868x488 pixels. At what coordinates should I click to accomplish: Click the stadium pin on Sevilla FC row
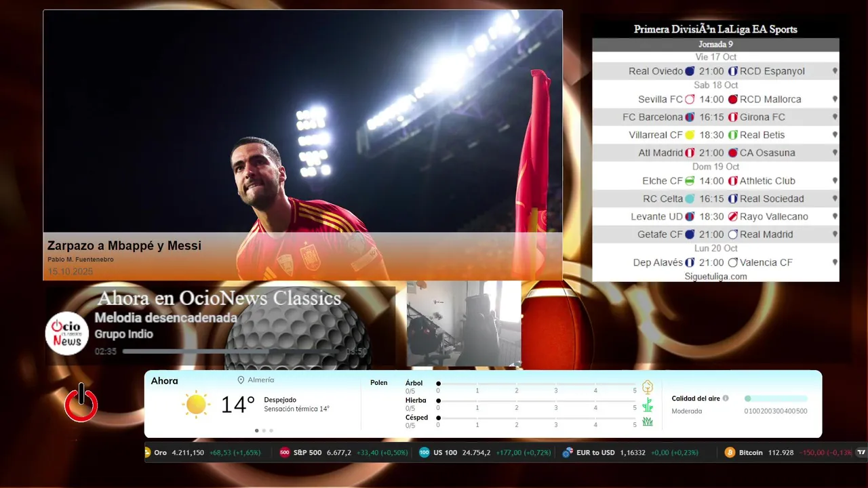coord(835,99)
